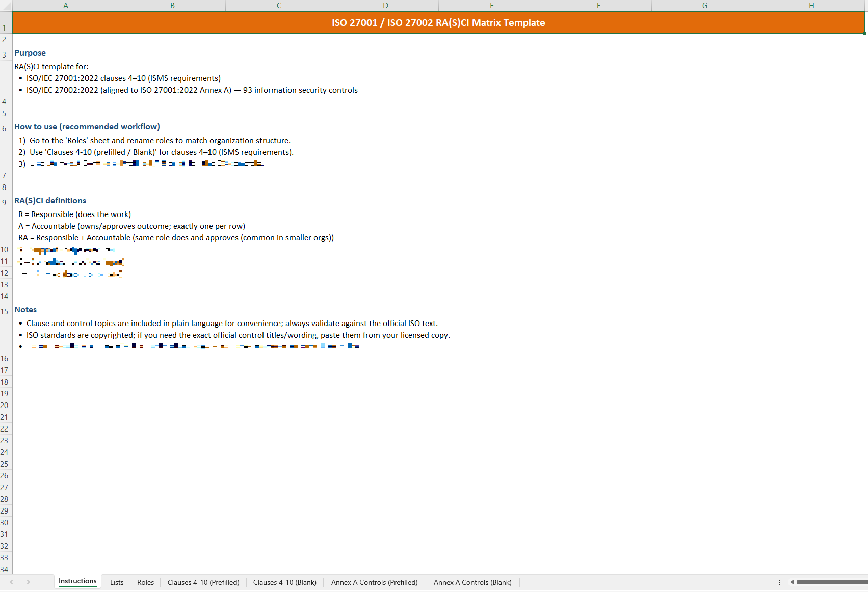Click the horizontal scrollbar's left arrow

(792, 582)
